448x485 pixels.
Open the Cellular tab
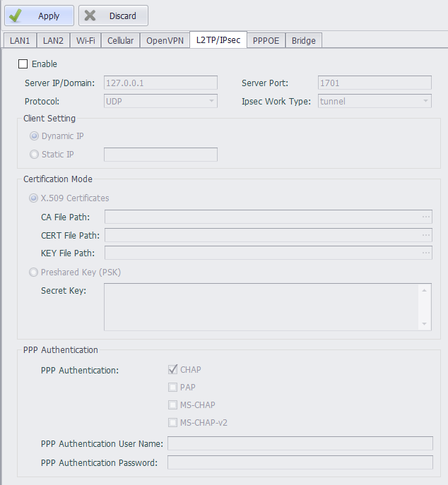[120, 40]
